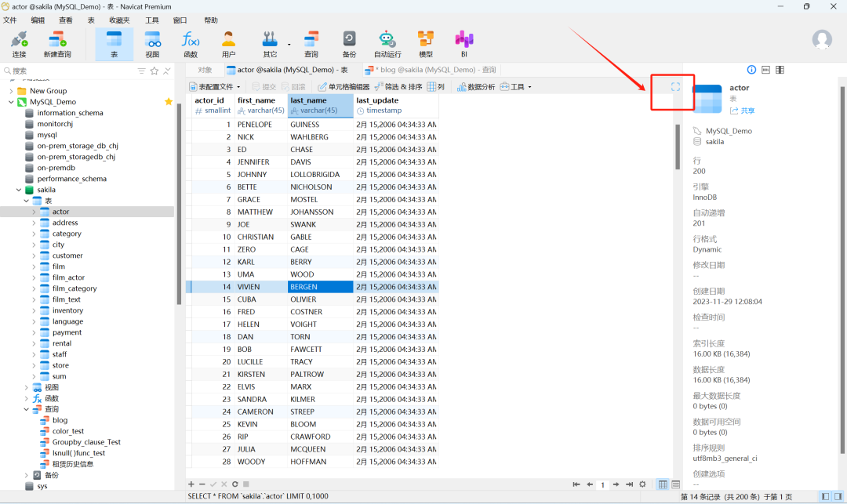Open the Cell Editor (单元格编辑器) button
847x504 pixels.
click(344, 87)
